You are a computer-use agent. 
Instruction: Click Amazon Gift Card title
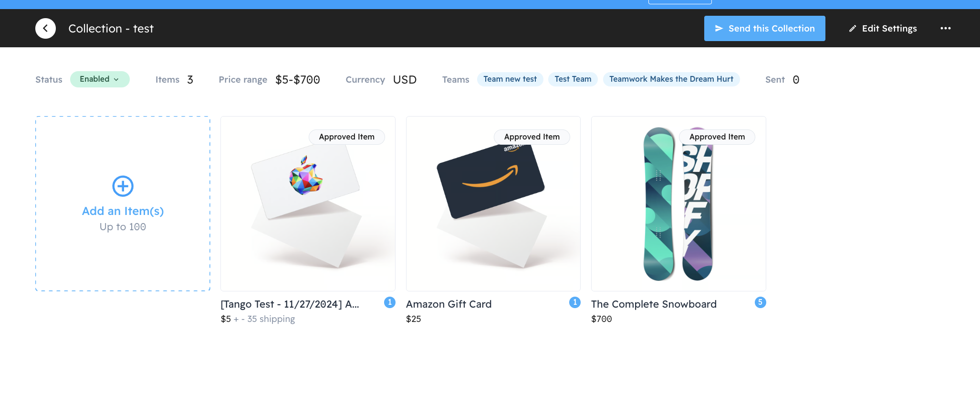(448, 304)
